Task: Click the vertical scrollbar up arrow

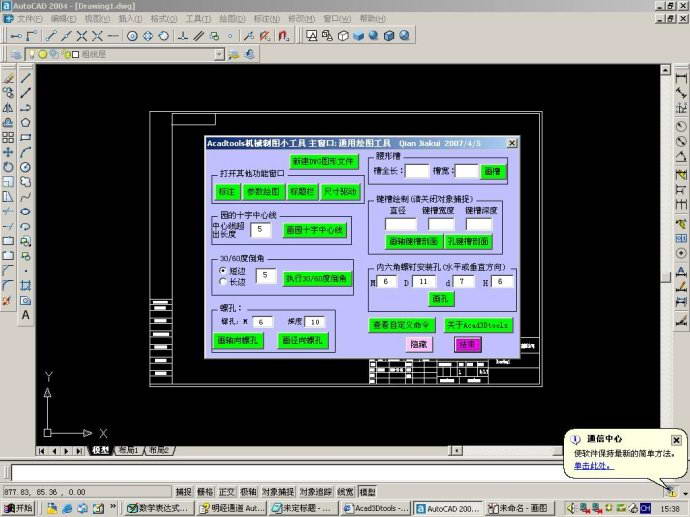Action: (x=665, y=70)
